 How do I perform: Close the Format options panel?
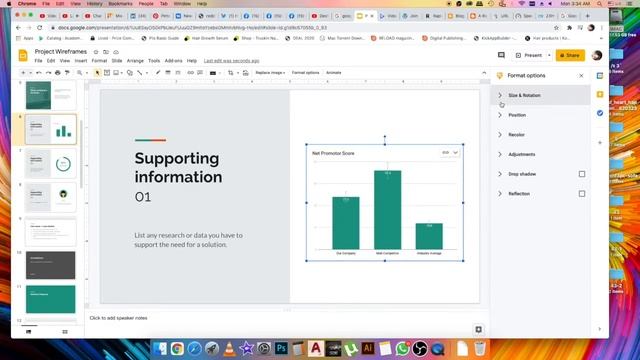click(x=581, y=76)
